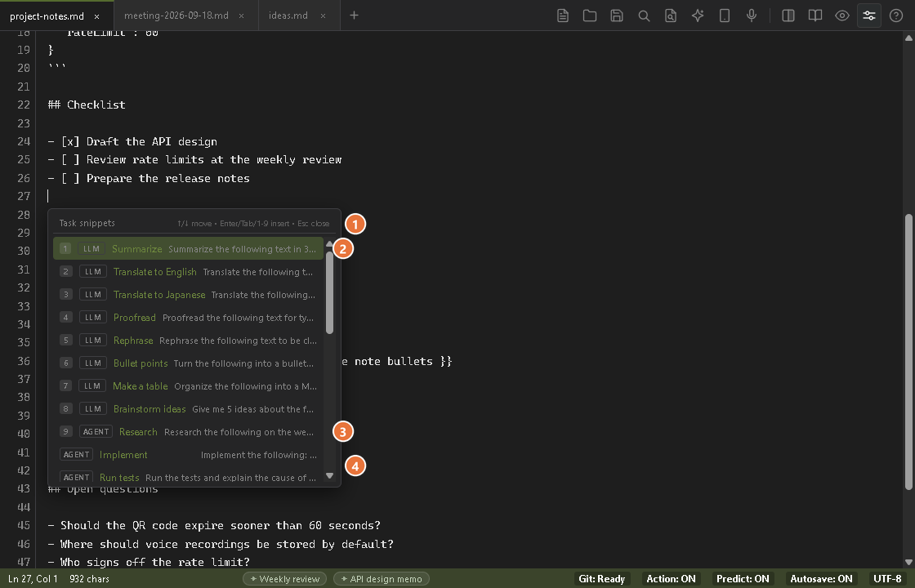This screenshot has width=915, height=588.
Task: Click the AGENT badge on the Implement row
Action: (76, 454)
